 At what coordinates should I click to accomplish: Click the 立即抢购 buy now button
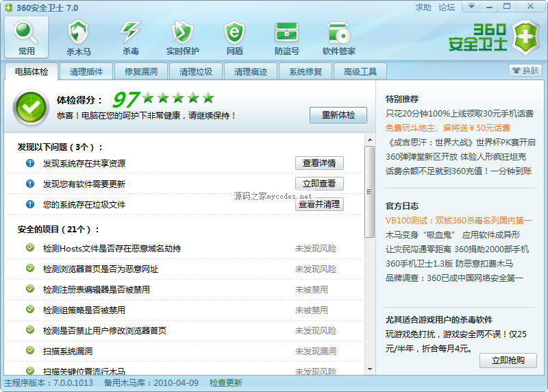pos(508,360)
